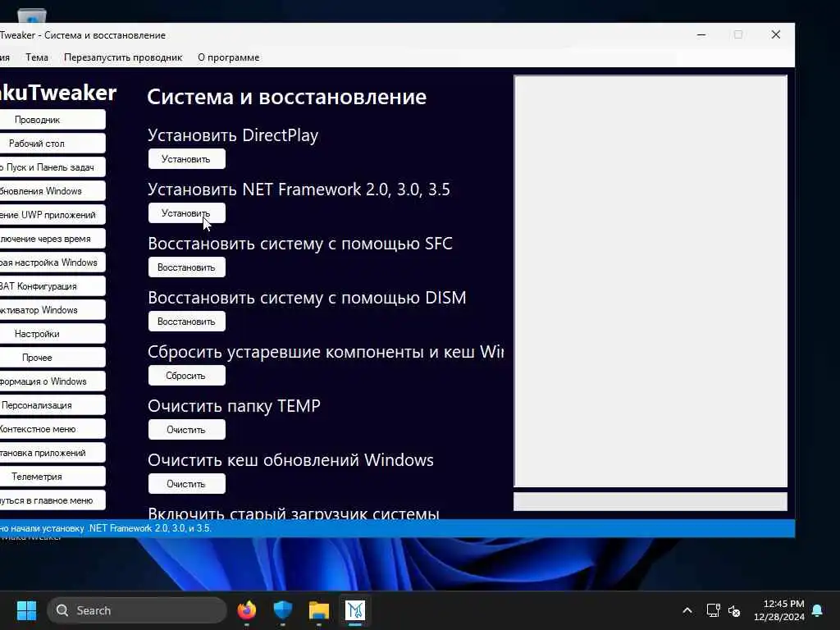Clear Windows update cache with Очистить

pos(186,484)
